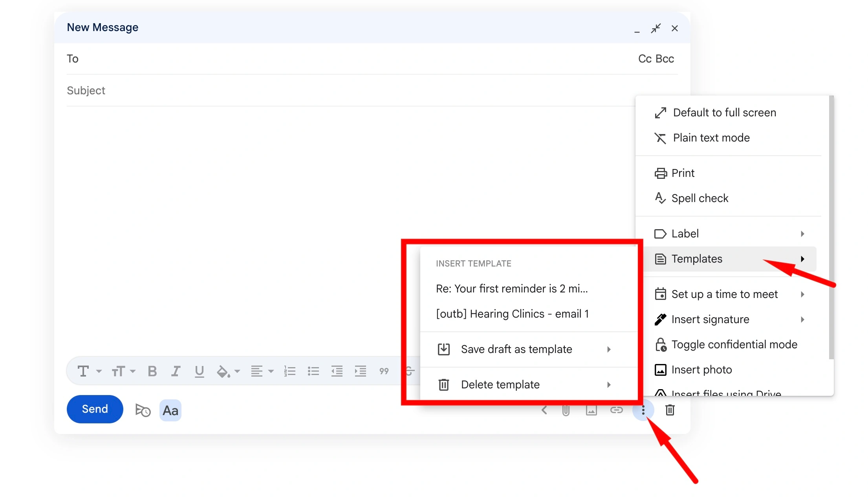868x500 pixels.
Task: Expand Delete template submenu
Action: click(528, 384)
